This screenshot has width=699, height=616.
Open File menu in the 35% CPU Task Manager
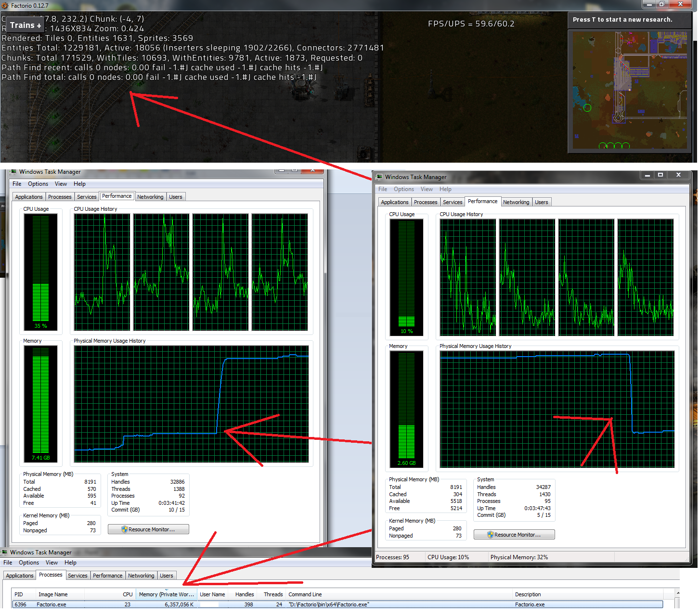click(x=17, y=184)
